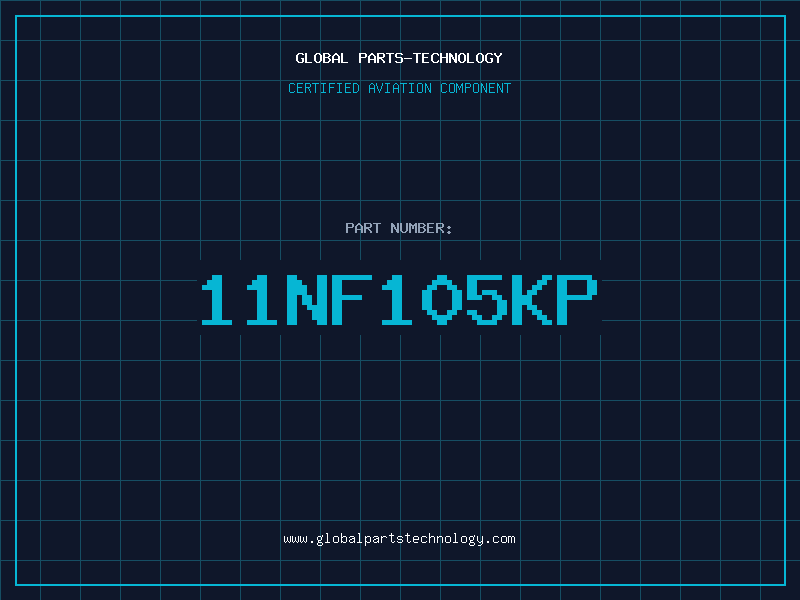Click the 'CERTIFIED AVIATION COMPONENT' subtitle
The width and height of the screenshot is (800, 600).
(x=399, y=88)
